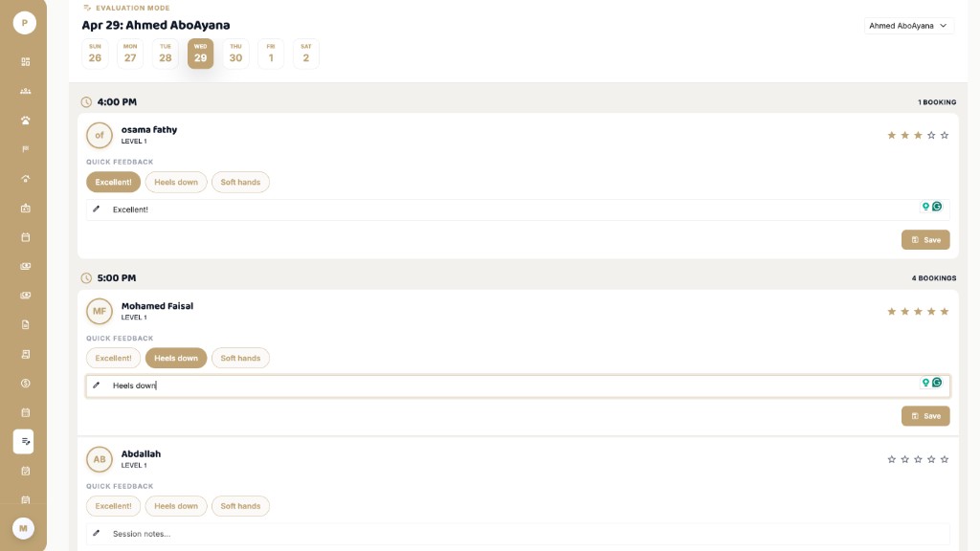Click green lightbulb icon in osama fathy notes
The height and width of the screenshot is (551, 980).
coord(925,207)
